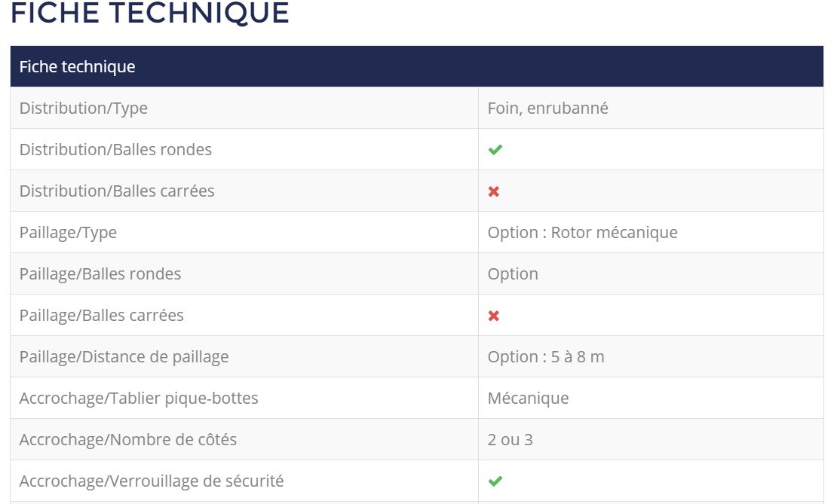Click the 'Foin, enrubanné' value cell
834x504 pixels.
tap(548, 108)
